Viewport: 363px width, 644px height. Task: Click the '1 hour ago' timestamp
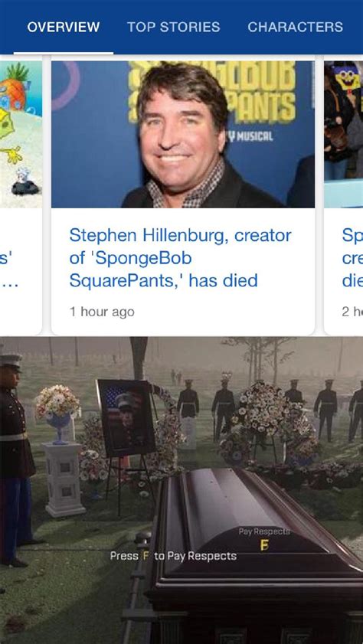[102, 312]
